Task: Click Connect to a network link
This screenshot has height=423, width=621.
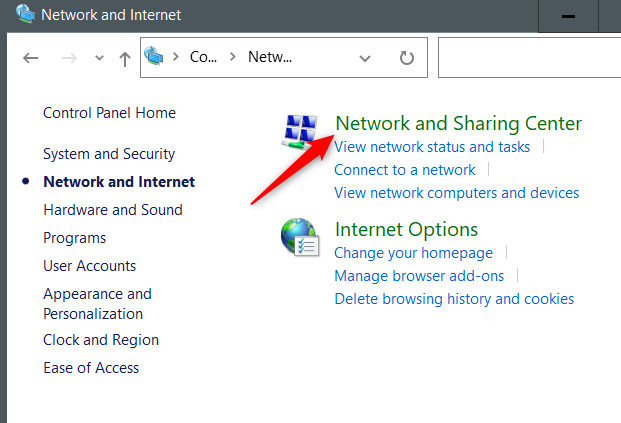Action: (x=405, y=170)
